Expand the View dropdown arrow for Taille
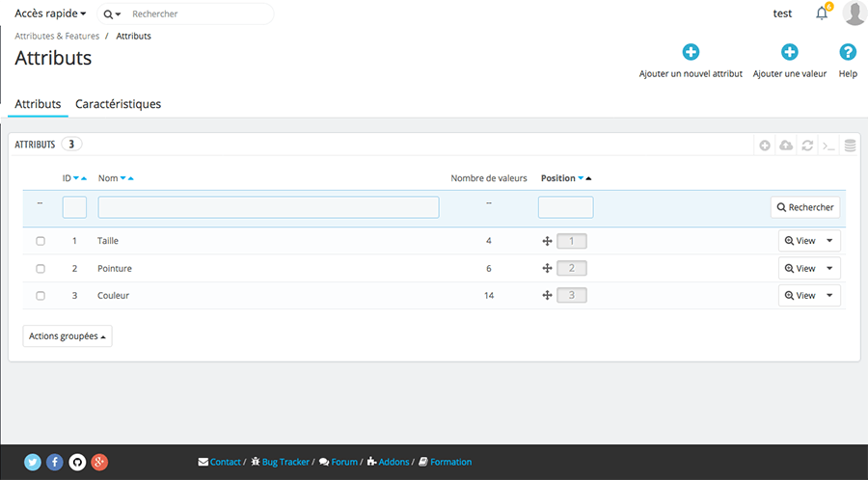868x480 pixels. pyautogui.click(x=830, y=241)
